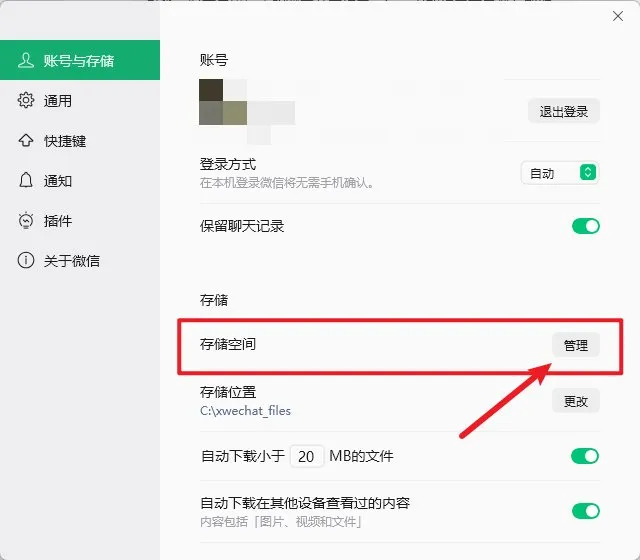Open the 关于微信 tab
The image size is (640, 560).
point(80,260)
